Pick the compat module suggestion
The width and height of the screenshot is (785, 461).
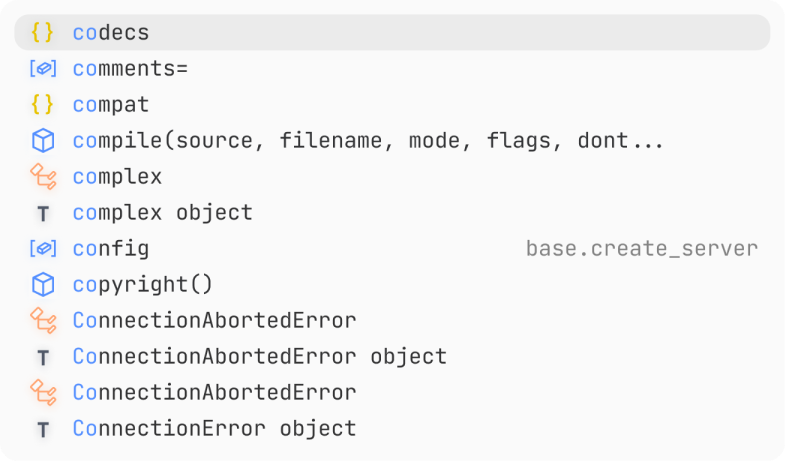coord(392,105)
